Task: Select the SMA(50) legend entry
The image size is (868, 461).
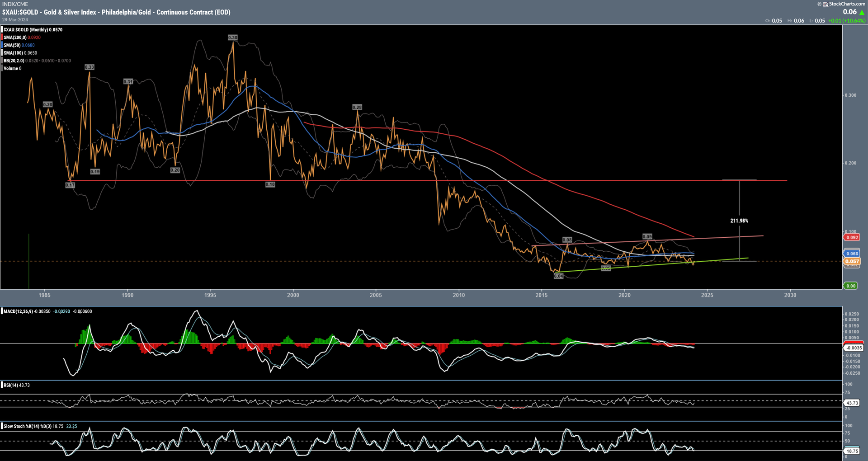Action: coord(13,45)
